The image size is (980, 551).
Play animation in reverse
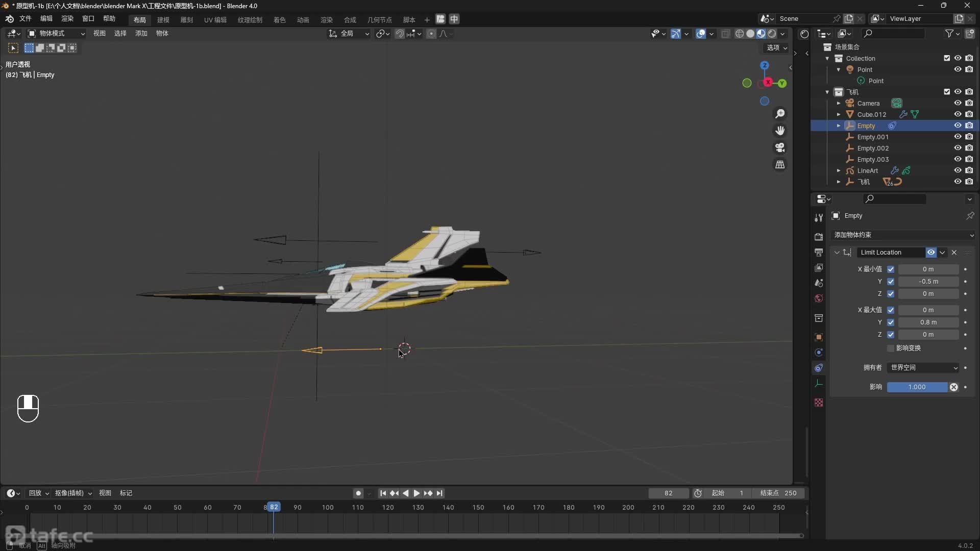tap(406, 493)
